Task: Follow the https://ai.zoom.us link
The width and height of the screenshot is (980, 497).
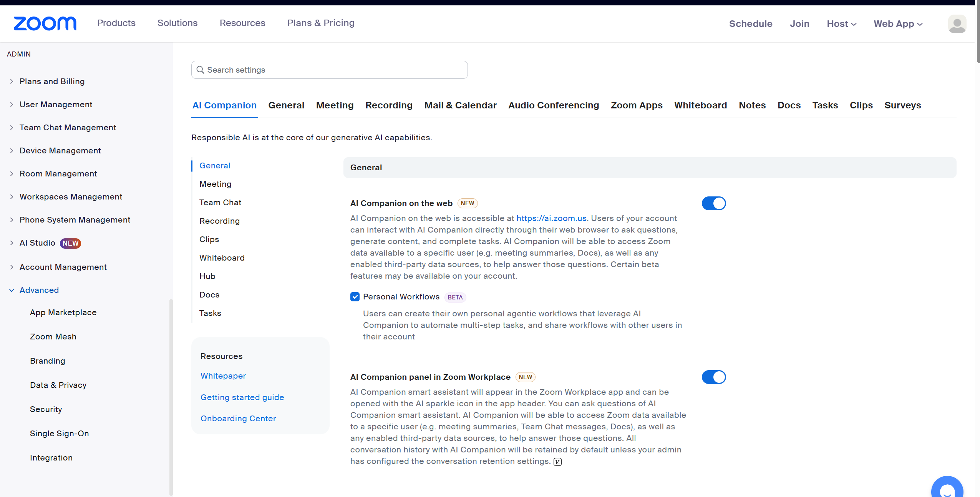Action: 551,218
